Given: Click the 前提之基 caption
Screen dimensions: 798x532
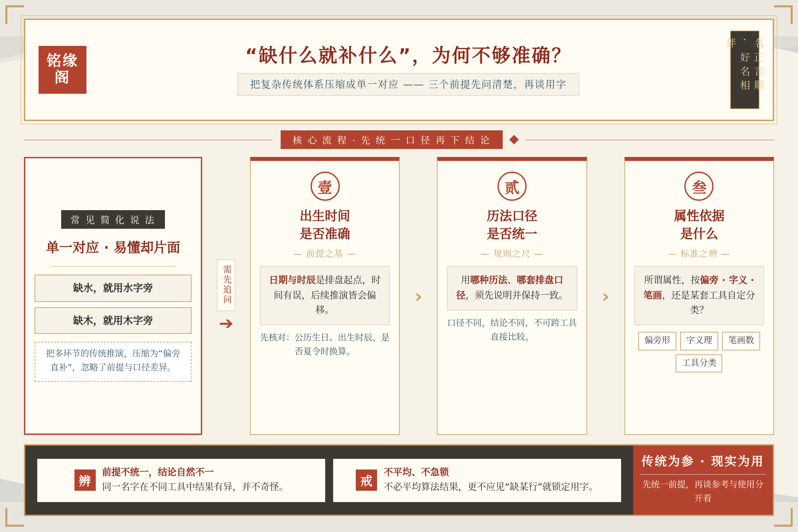Looking at the screenshot, I should [325, 253].
